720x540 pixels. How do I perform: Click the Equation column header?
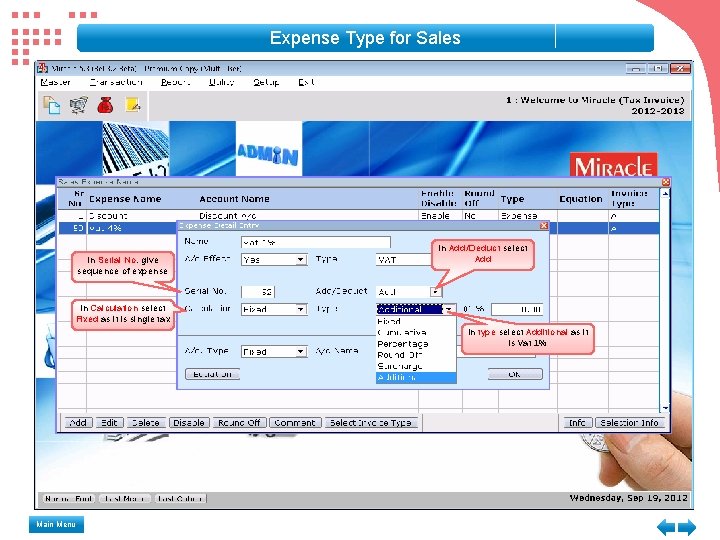[x=580, y=199]
